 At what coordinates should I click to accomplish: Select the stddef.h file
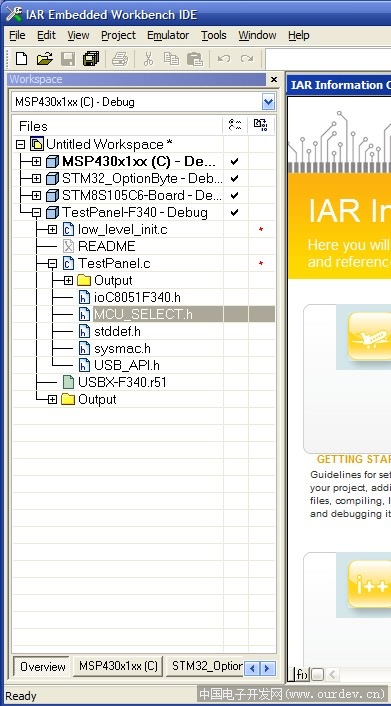pyautogui.click(x=118, y=331)
